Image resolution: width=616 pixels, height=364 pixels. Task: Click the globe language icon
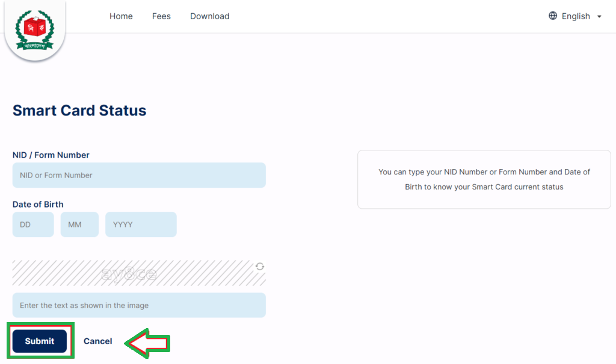point(553,16)
